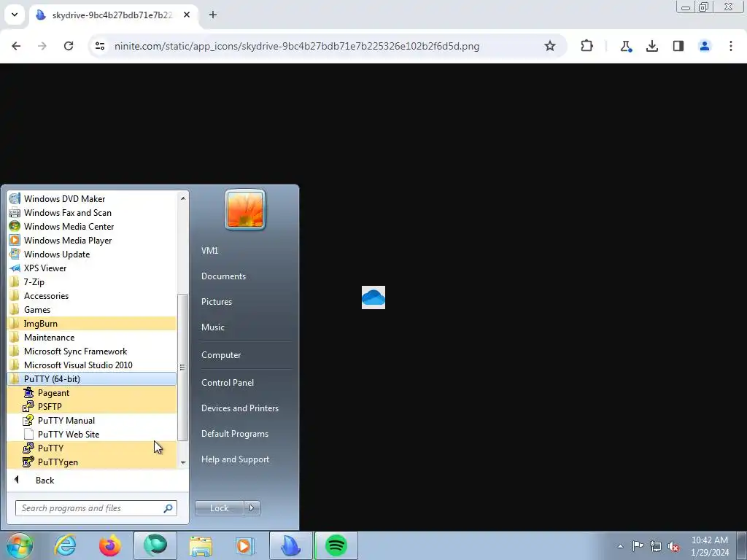Collapse the PuTTY (64-bit) folder
Image resolution: width=747 pixels, height=560 pixels.
pos(92,378)
